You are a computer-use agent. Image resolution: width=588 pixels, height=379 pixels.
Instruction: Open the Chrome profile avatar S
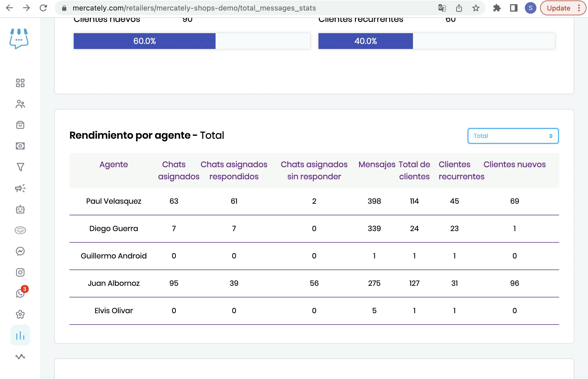530,8
